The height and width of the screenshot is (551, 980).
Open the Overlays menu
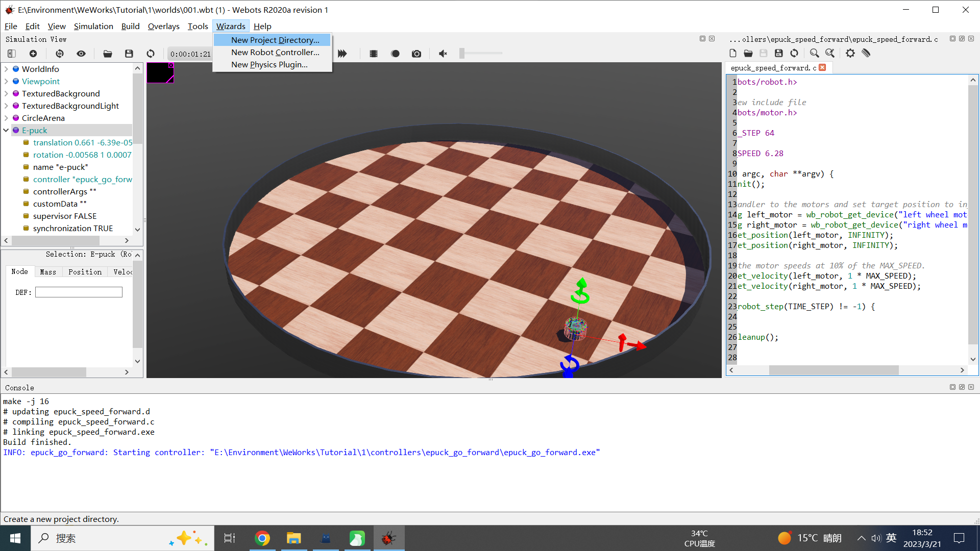point(163,26)
